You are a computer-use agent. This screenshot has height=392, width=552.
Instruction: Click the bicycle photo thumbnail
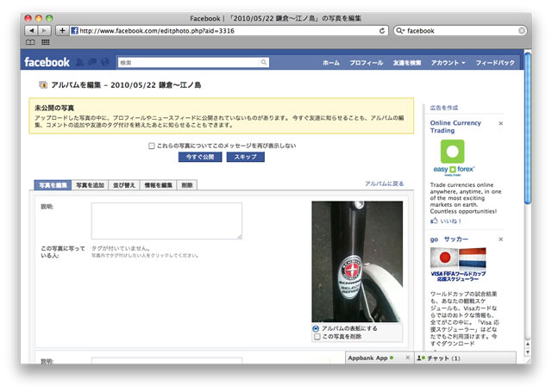coord(357,261)
